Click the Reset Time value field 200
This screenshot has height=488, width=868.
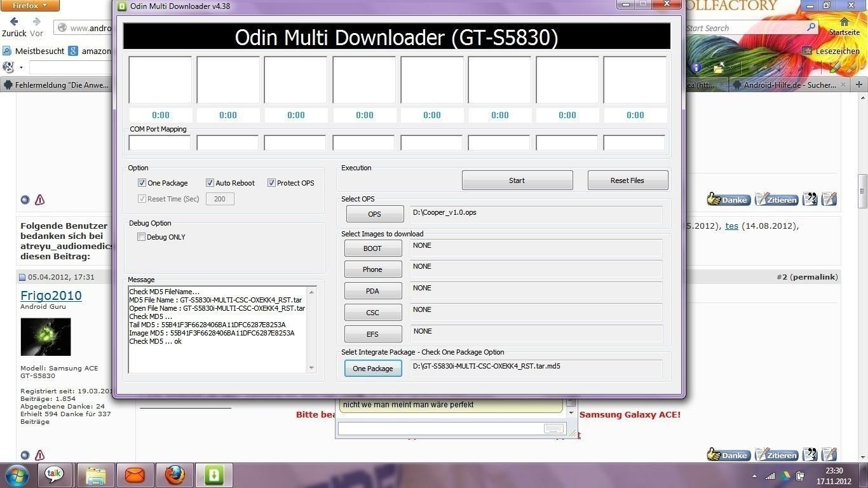click(220, 199)
